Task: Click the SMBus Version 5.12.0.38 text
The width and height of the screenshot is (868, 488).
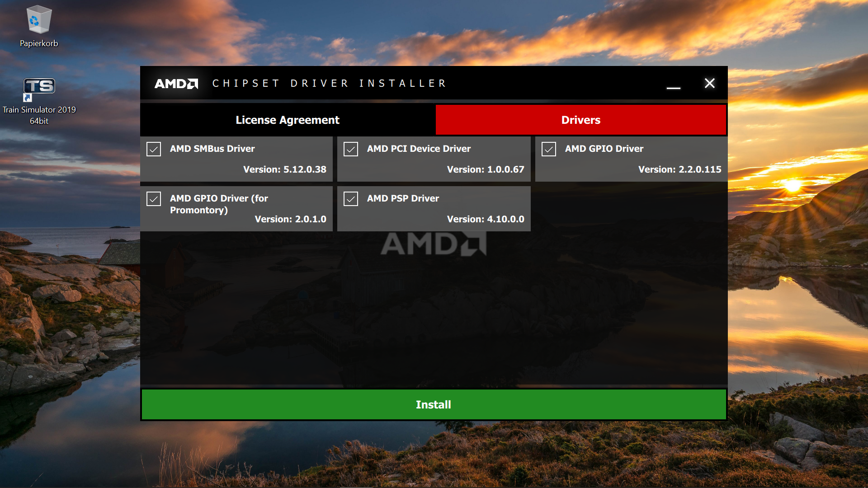Action: (284, 169)
